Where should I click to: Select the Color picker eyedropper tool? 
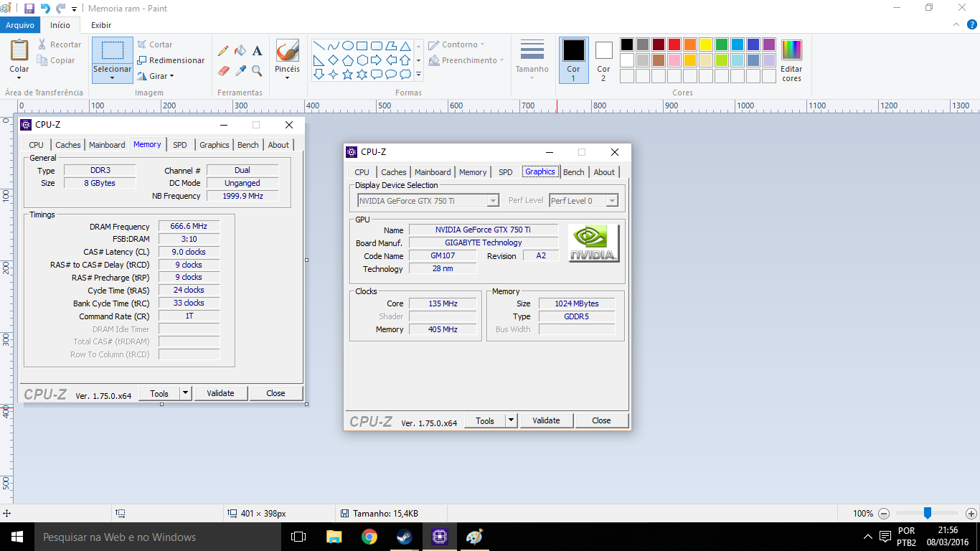tap(240, 70)
